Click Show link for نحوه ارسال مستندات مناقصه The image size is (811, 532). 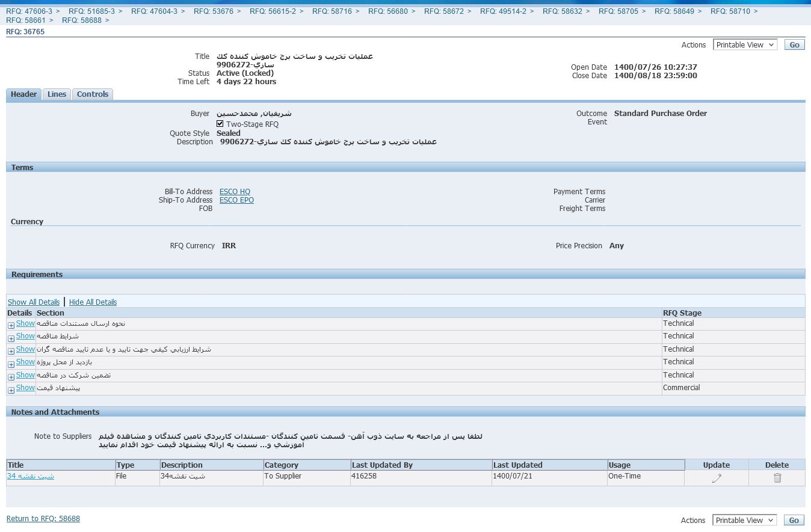pyautogui.click(x=25, y=323)
